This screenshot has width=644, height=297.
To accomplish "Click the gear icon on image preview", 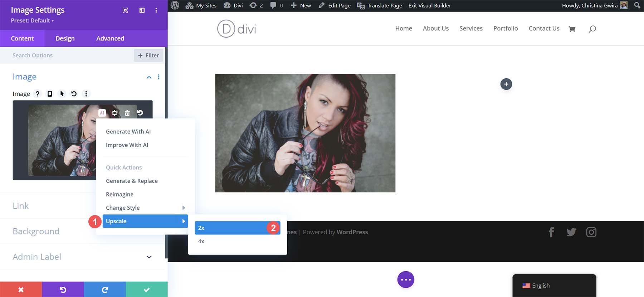I will click(x=114, y=113).
